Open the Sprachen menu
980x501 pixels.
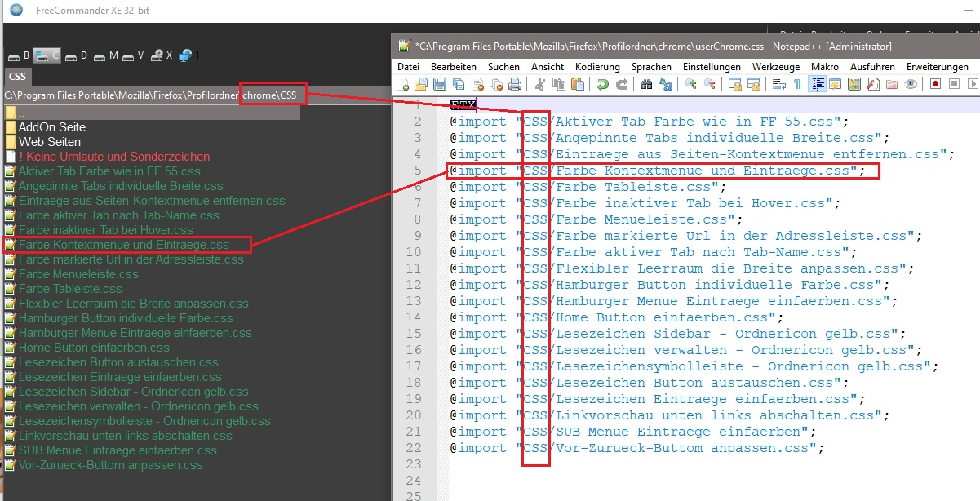pos(651,66)
